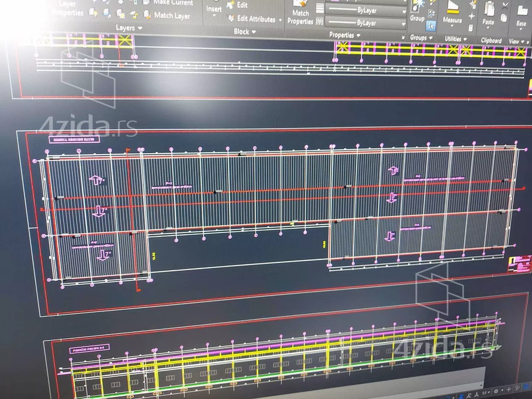Click the Match Layer tool
Image resolution: width=532 pixels, height=399 pixels.
point(167,15)
